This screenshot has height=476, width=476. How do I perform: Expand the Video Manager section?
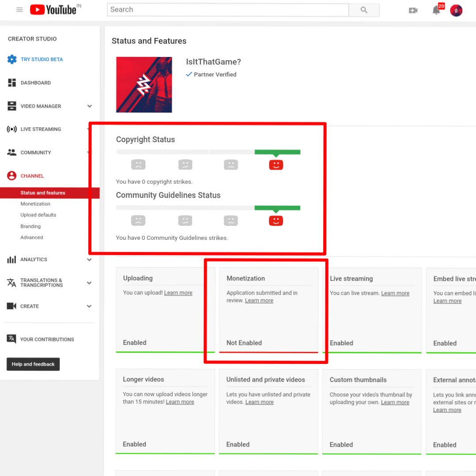[x=90, y=106]
